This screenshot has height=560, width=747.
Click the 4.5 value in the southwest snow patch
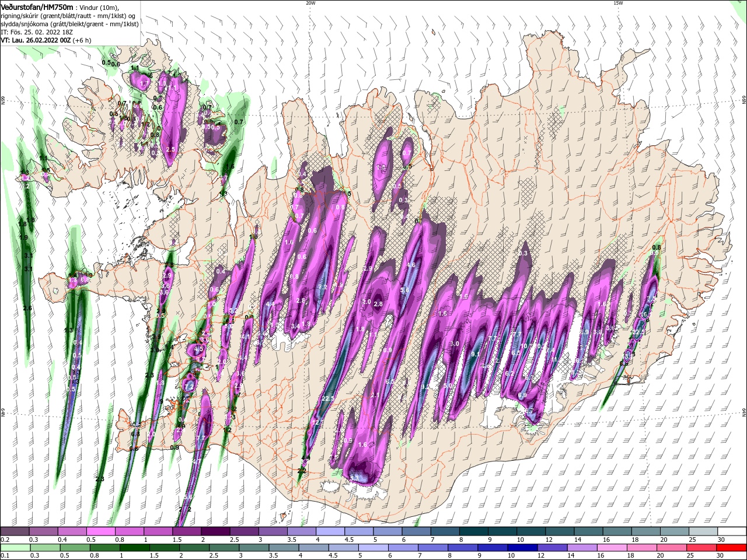198,349
